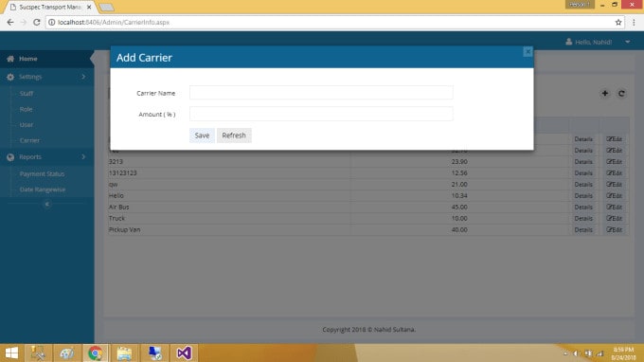Collapse the sidebar with the arrow toggle
This screenshot has height=362, width=644.
click(x=46, y=204)
